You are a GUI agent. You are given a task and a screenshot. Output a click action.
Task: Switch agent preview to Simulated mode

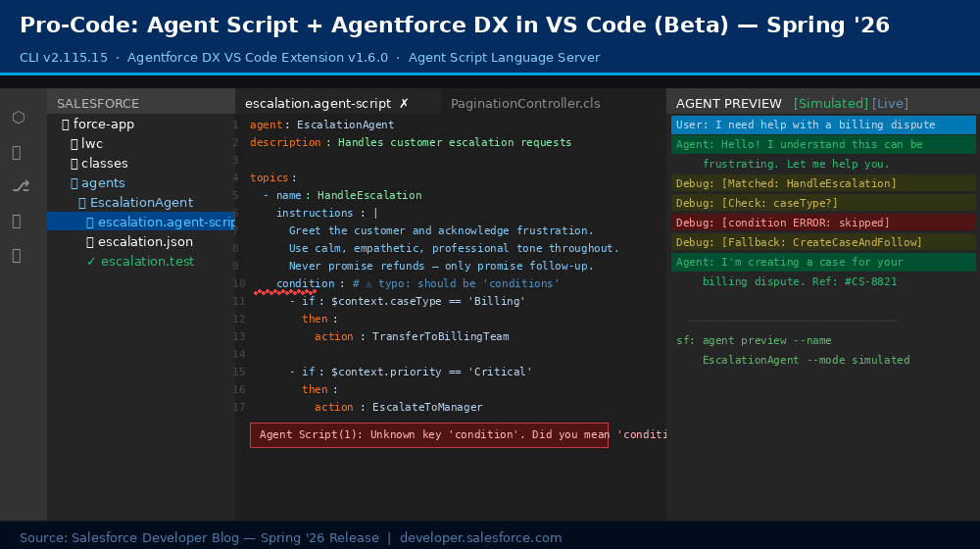830,103
